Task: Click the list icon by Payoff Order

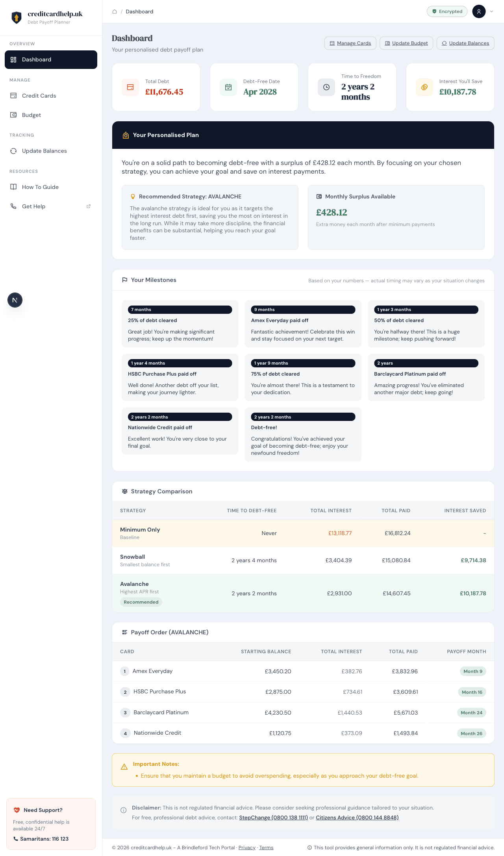Action: pyautogui.click(x=124, y=632)
